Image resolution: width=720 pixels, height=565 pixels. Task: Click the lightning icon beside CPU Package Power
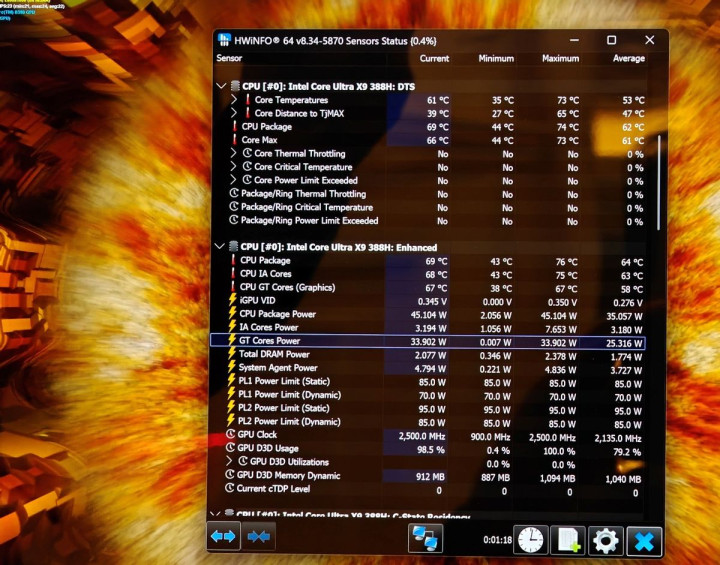(x=232, y=313)
